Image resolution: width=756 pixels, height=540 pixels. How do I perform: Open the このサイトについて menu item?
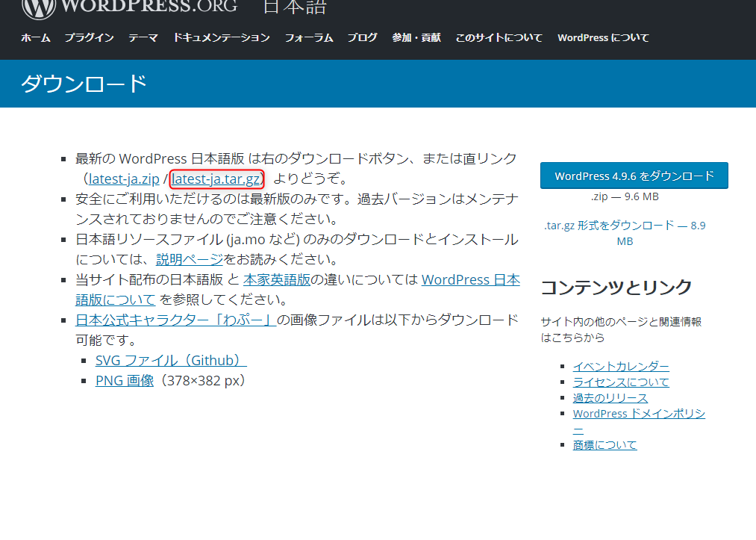(499, 37)
